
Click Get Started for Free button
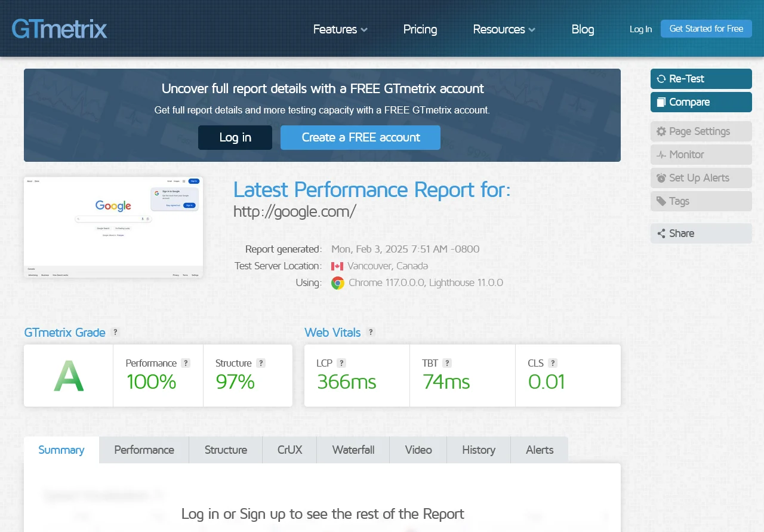click(x=706, y=29)
